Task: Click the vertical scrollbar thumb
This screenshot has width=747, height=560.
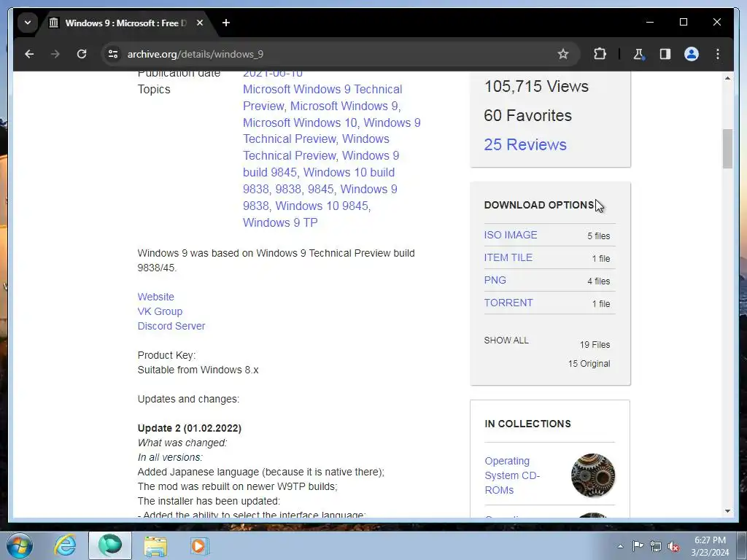Action: coord(727,149)
